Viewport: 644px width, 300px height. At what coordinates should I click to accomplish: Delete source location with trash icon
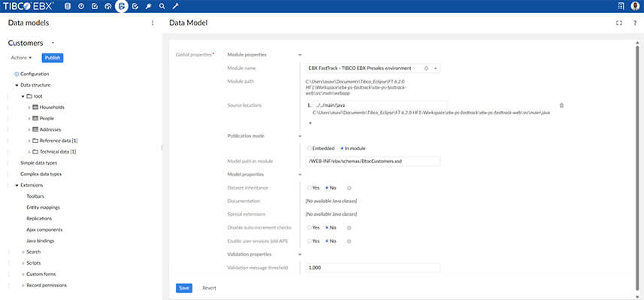[x=562, y=105]
